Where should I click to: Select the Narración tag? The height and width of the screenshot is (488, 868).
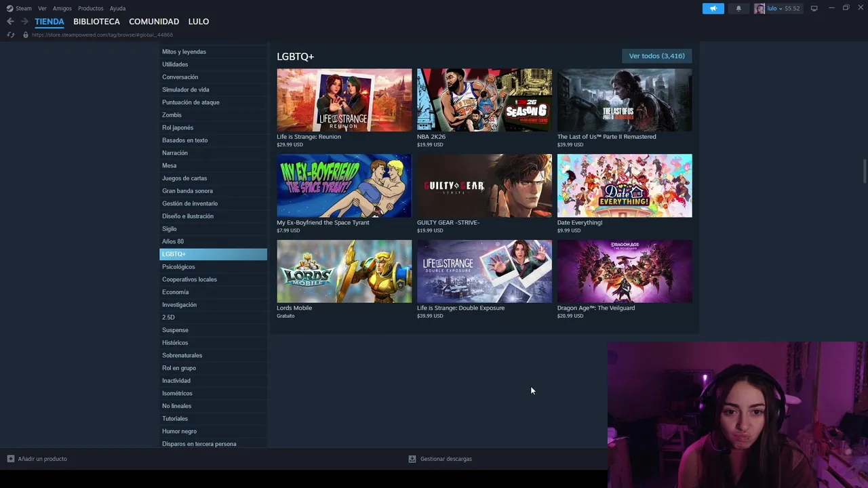pyautogui.click(x=213, y=153)
